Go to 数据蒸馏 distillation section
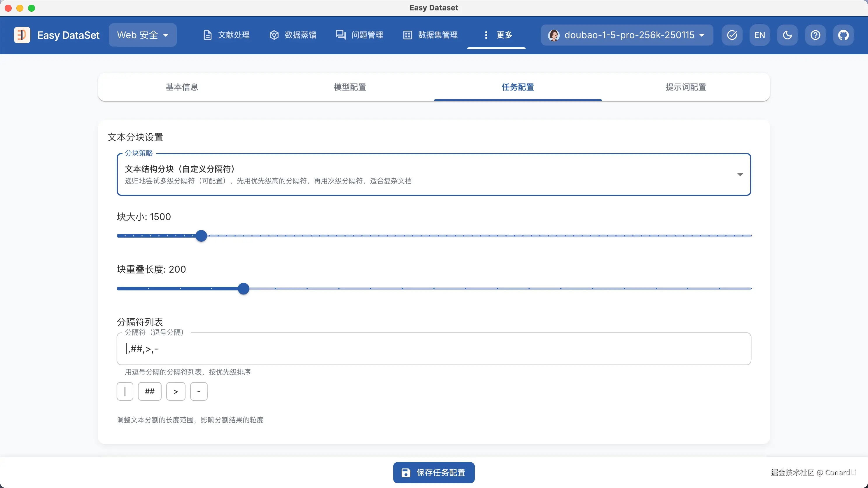 pos(293,35)
